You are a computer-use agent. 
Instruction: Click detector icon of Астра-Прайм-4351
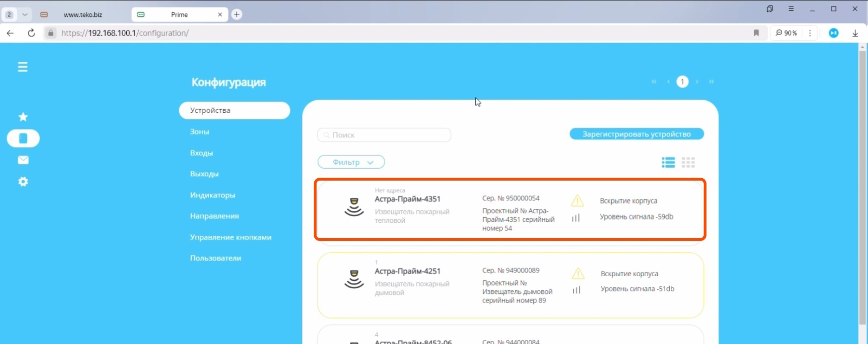(354, 207)
